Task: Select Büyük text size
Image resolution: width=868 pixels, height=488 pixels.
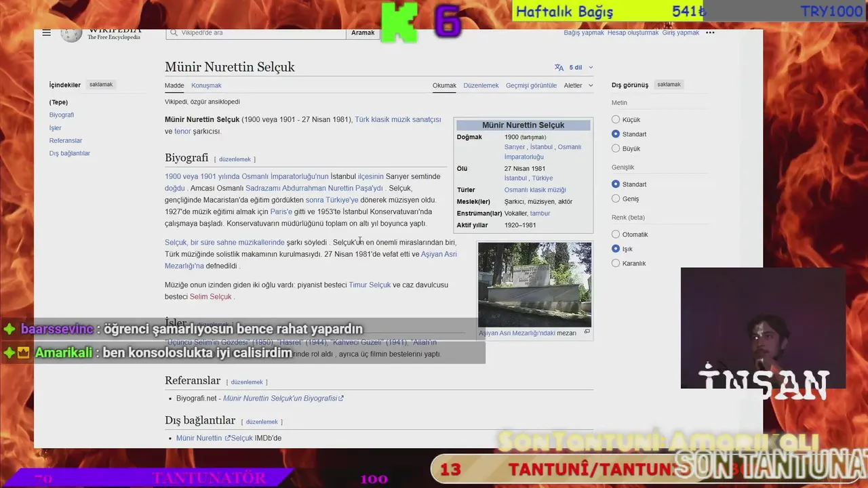Action: click(616, 148)
